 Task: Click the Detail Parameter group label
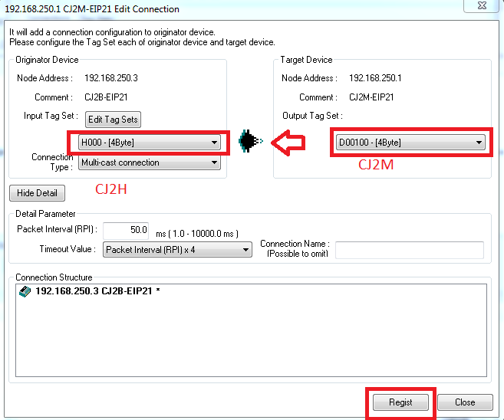pos(45,214)
